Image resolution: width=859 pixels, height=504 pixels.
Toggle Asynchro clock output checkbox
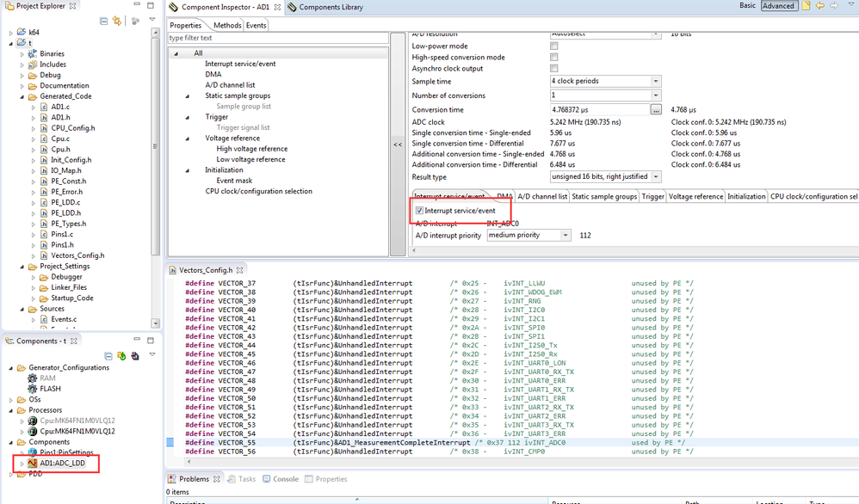(553, 69)
